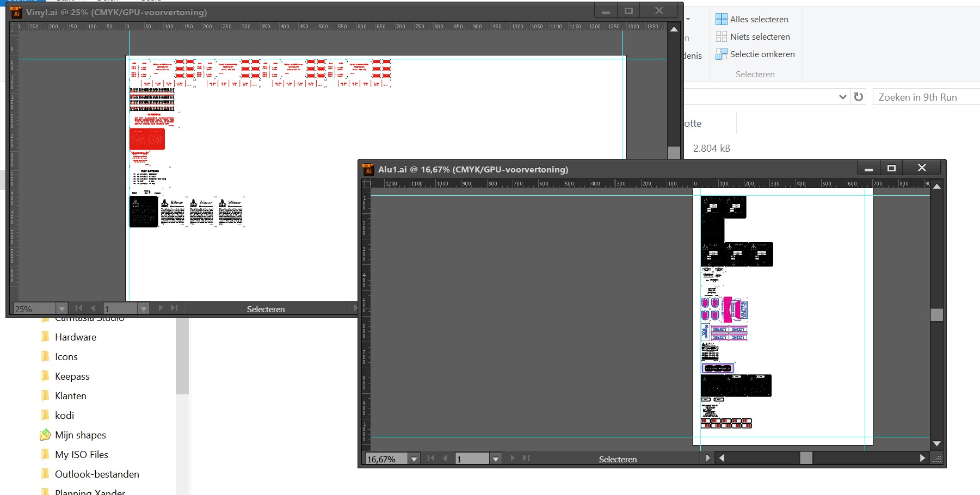
Task: Click scroll right arrow in Alu1.ai window
Action: pyautogui.click(x=922, y=458)
